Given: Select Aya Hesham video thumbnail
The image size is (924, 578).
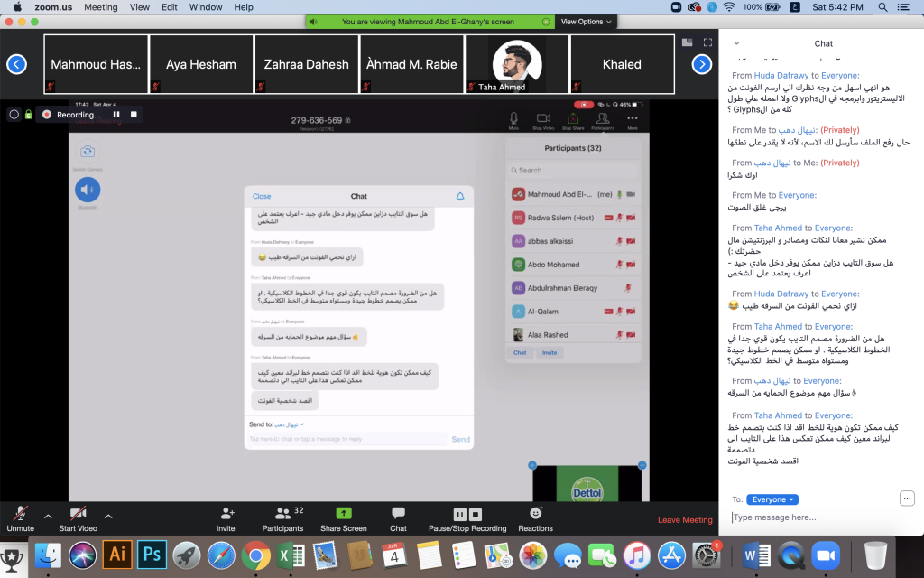Looking at the screenshot, I should [x=201, y=64].
